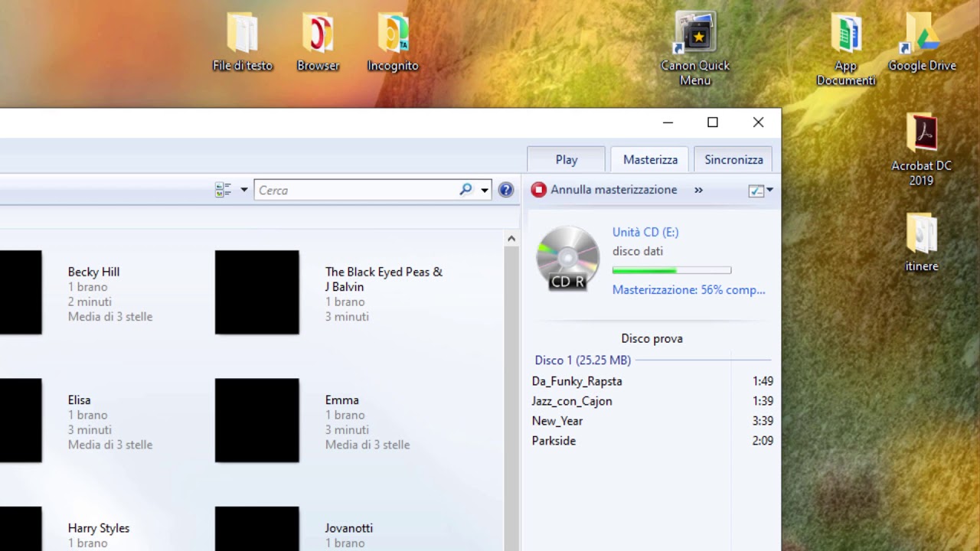Expand the search options dropdown arrow
The image size is (980, 551).
(485, 190)
